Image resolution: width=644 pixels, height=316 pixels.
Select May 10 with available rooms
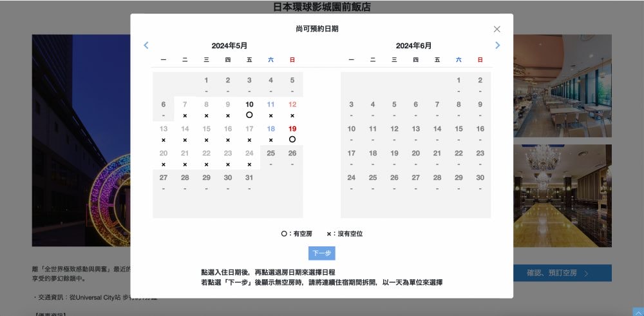click(249, 108)
